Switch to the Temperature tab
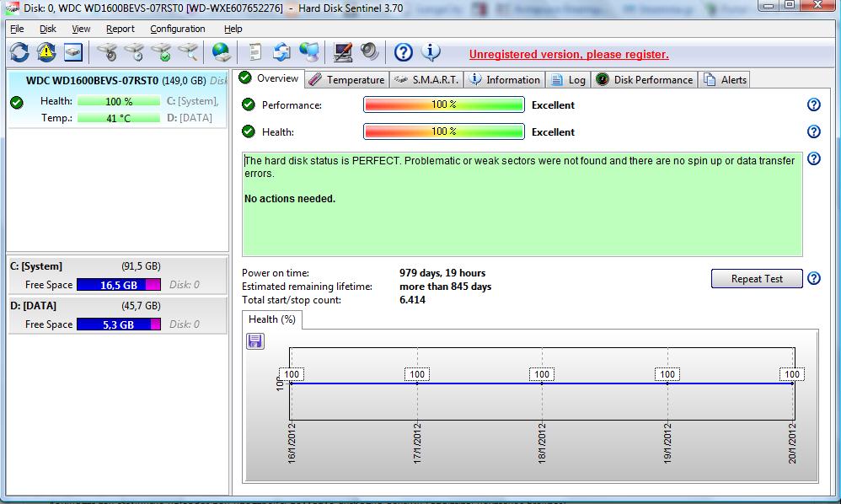841x504 pixels. click(347, 80)
